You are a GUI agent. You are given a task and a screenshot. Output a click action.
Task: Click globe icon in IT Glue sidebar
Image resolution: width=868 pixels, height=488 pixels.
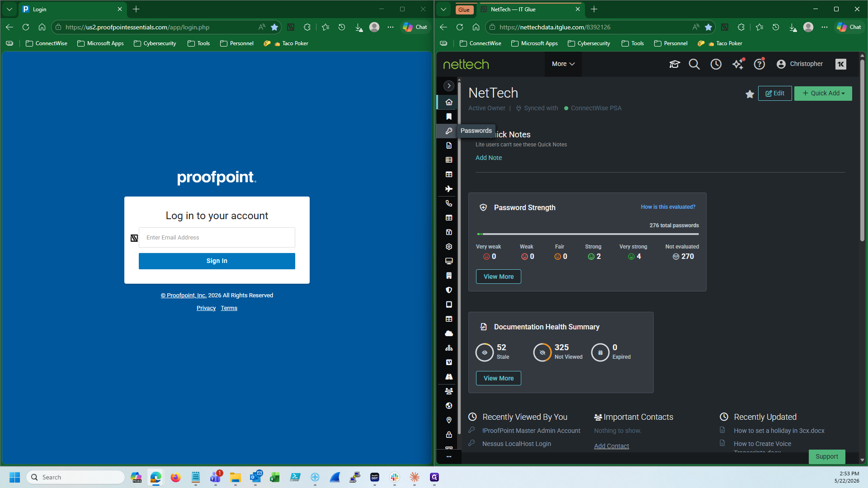(448, 406)
